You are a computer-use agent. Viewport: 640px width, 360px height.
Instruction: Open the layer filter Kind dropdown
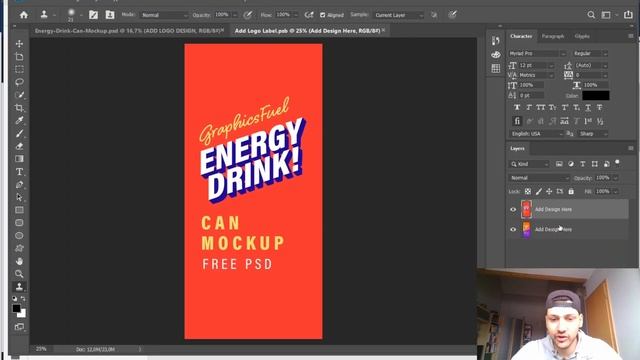[530, 164]
